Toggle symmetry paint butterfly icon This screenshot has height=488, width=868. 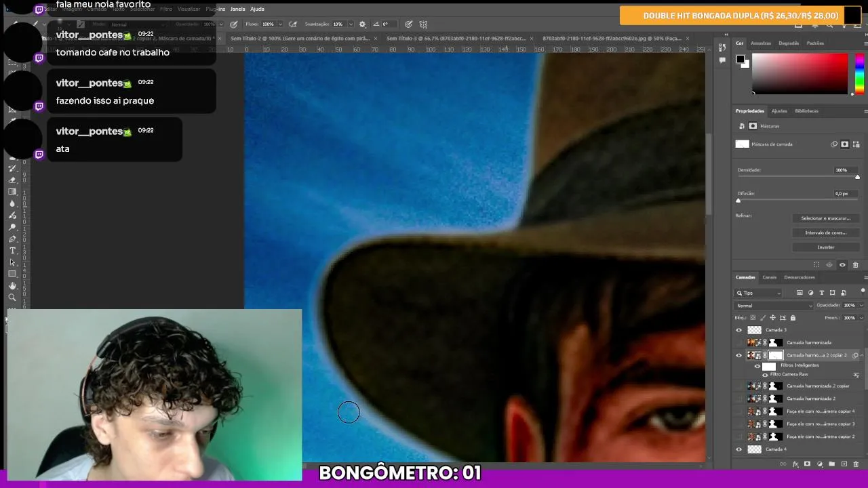[x=423, y=24]
